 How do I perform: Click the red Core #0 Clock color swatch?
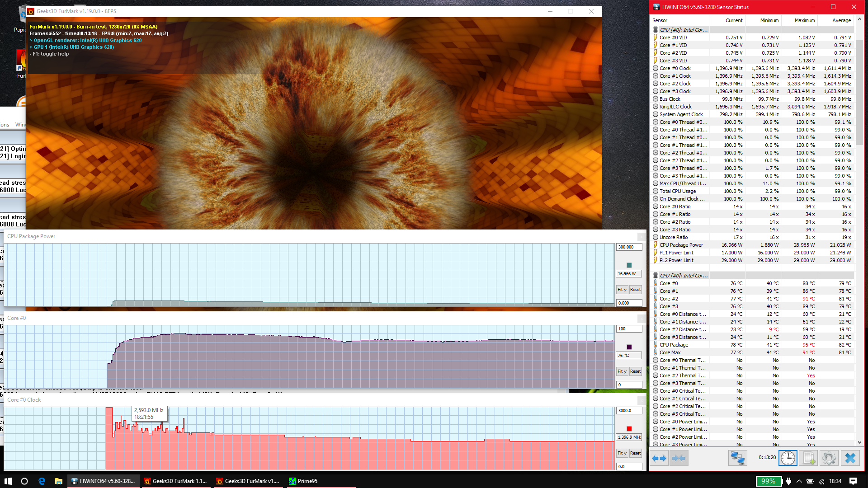[629, 429]
